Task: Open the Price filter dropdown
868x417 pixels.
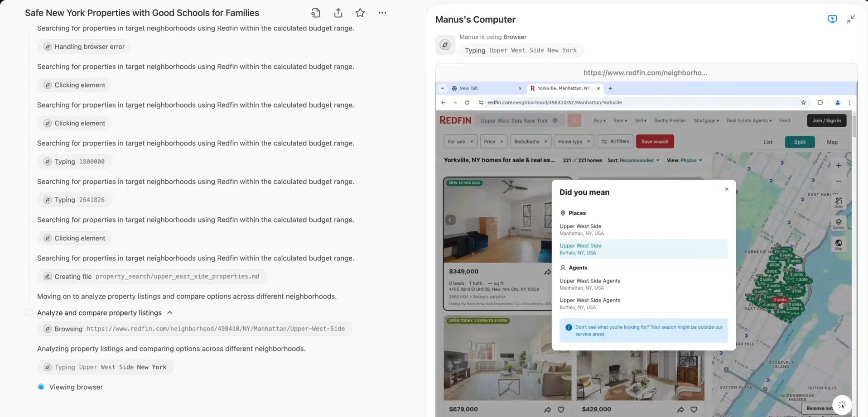Action: click(x=493, y=142)
